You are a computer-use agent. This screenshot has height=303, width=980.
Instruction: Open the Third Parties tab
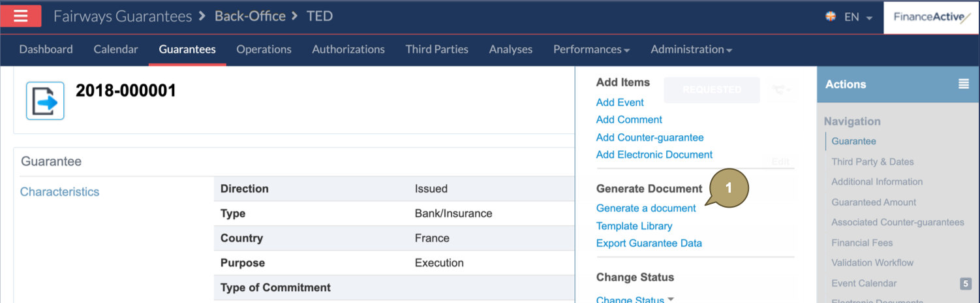(x=436, y=50)
